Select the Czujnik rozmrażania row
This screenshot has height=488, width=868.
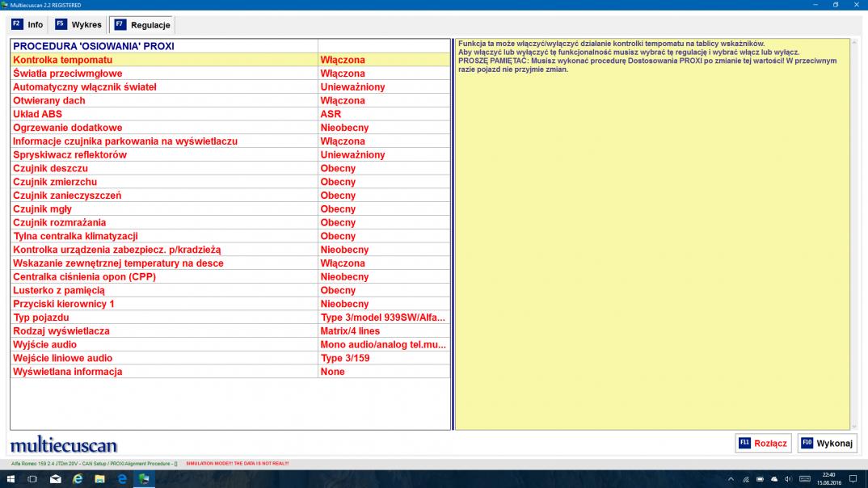(x=230, y=222)
